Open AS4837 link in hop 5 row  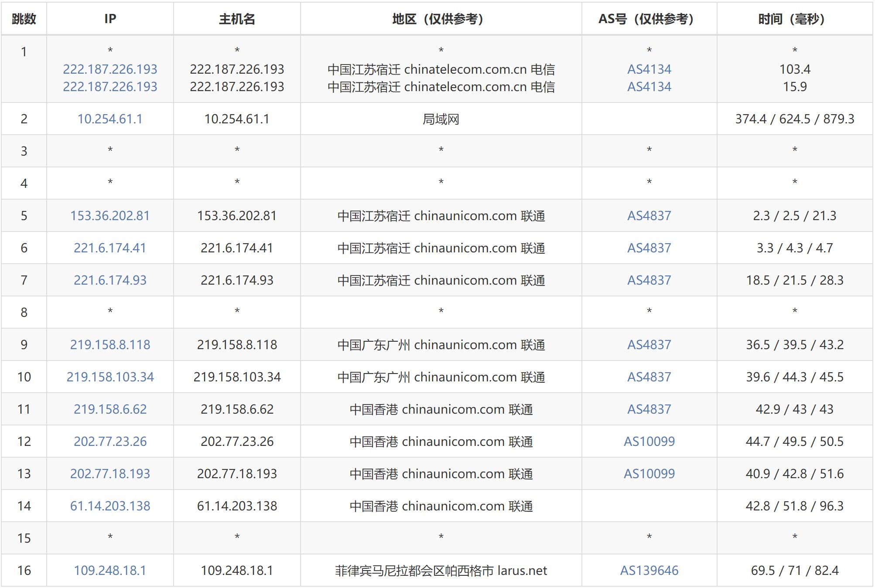point(649,216)
